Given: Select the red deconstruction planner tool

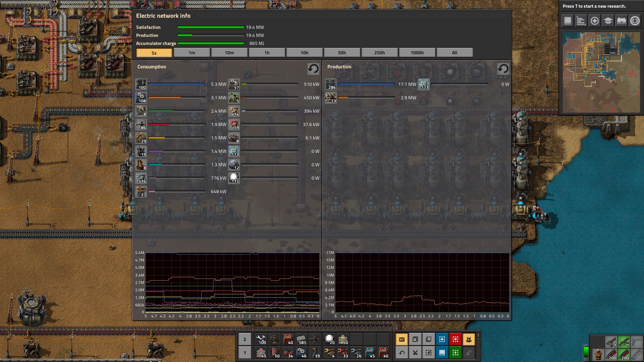Looking at the screenshot, I should click(455, 339).
